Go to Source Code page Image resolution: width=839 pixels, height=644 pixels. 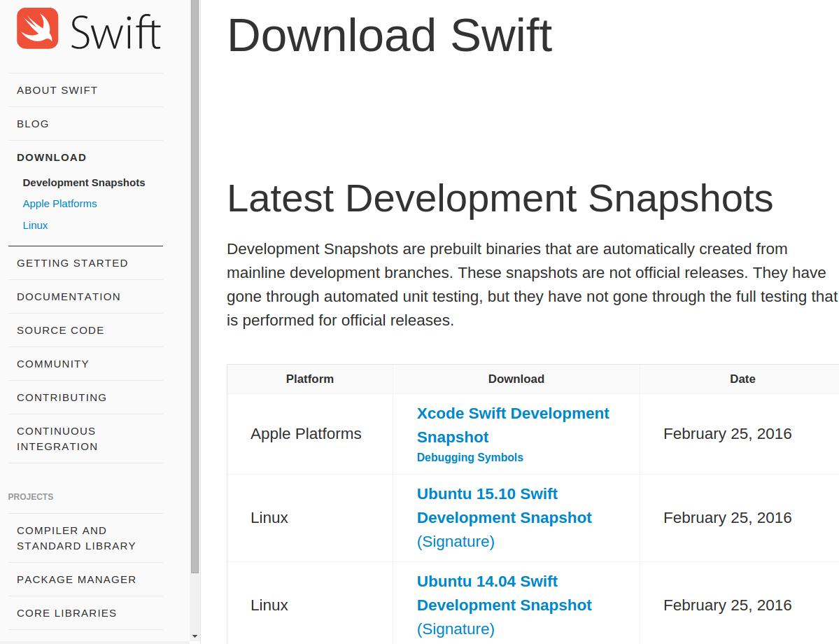[60, 331]
